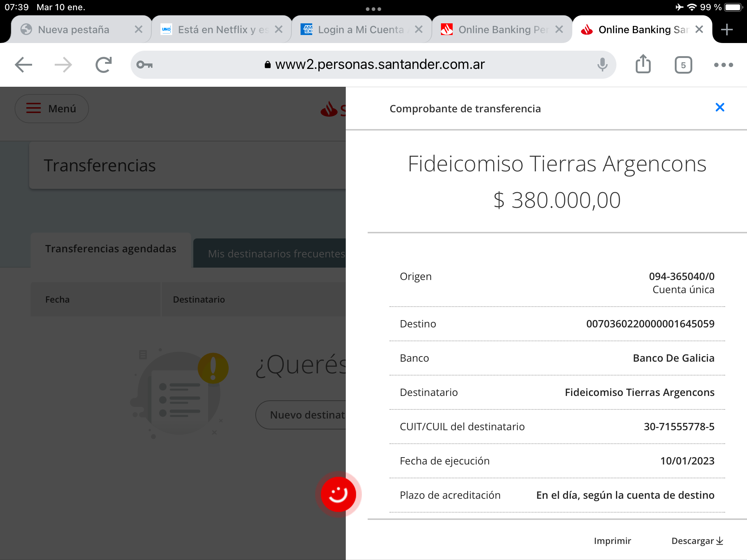Screen dimensions: 747x560
Task: Close the Online Banking Per tab
Action: point(559,30)
